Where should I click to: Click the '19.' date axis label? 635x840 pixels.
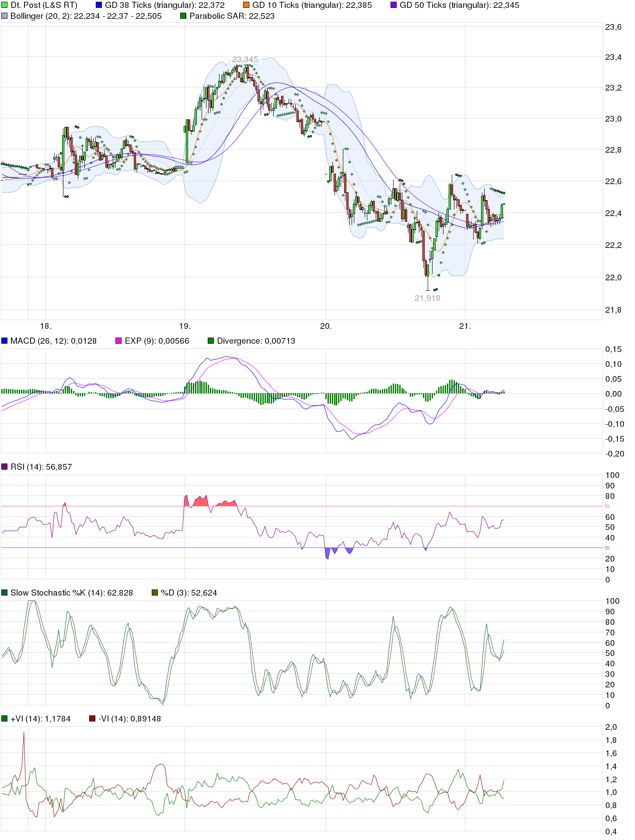coord(185,326)
